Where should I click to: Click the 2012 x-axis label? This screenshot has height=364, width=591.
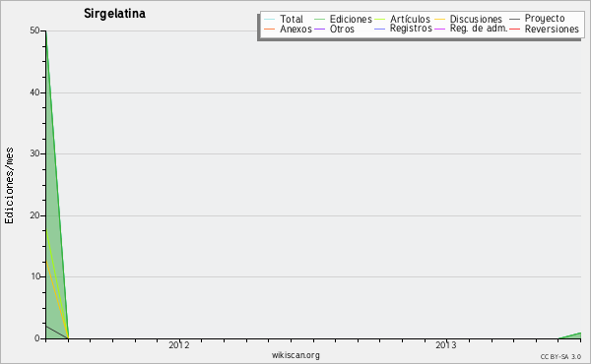(179, 345)
